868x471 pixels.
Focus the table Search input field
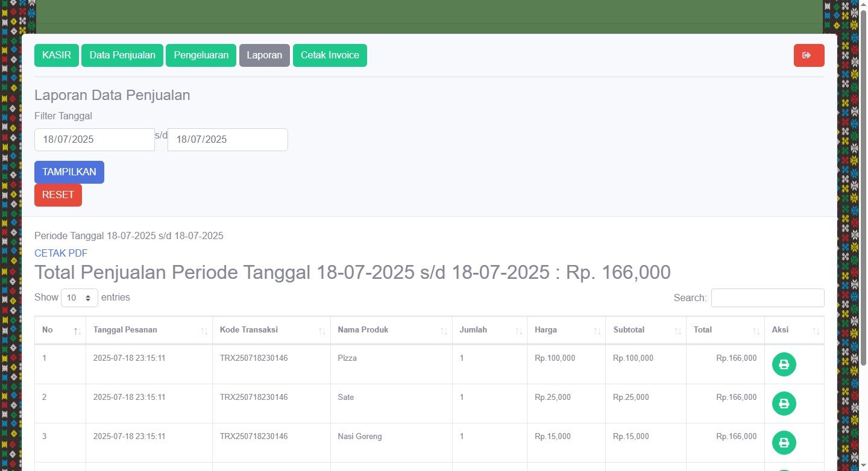pyautogui.click(x=767, y=298)
